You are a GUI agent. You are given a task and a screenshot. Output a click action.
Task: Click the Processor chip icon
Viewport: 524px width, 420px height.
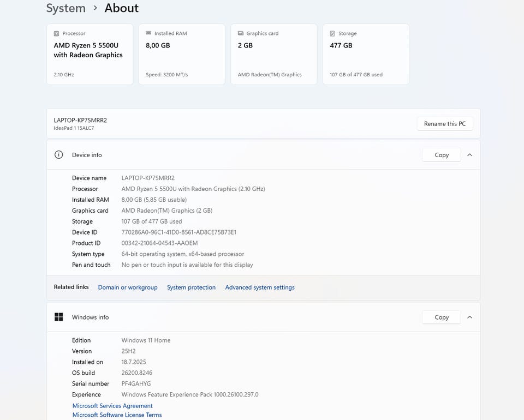click(x=56, y=33)
